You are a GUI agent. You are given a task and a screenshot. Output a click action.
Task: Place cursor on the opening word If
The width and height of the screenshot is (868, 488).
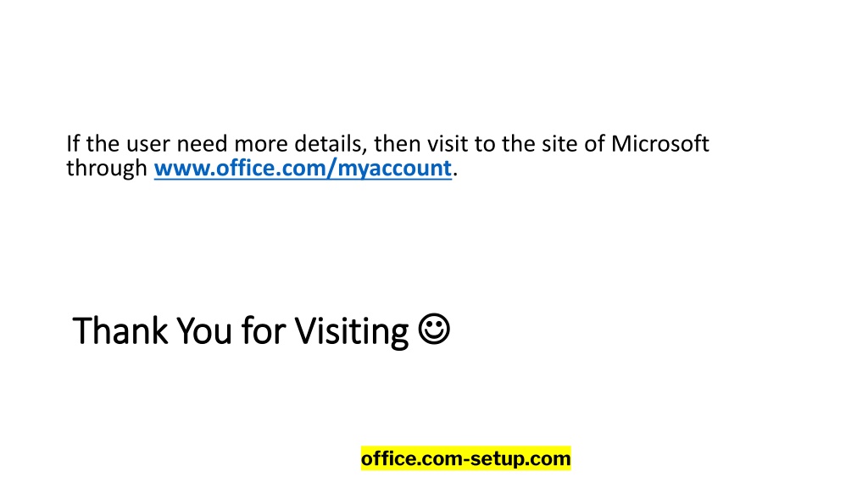73,144
